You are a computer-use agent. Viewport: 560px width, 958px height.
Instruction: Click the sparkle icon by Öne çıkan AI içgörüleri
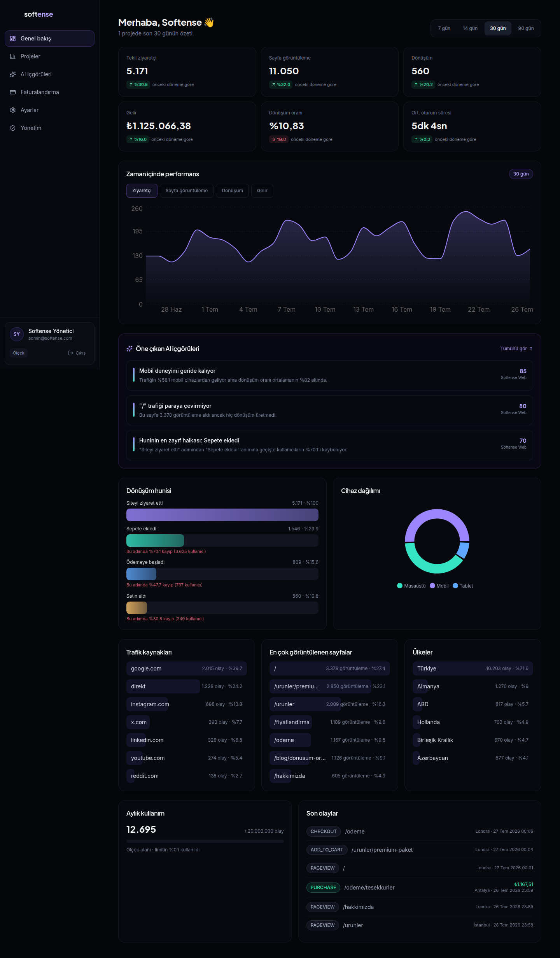(x=129, y=349)
